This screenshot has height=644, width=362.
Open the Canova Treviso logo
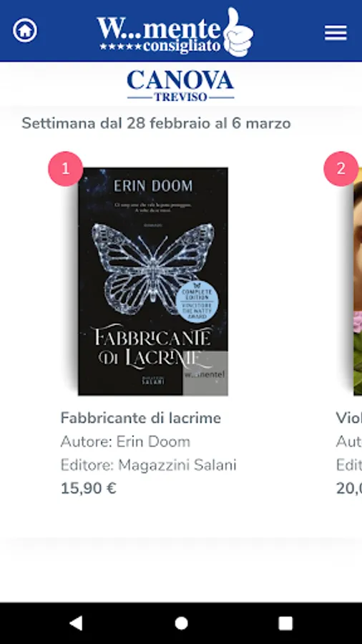point(180,86)
